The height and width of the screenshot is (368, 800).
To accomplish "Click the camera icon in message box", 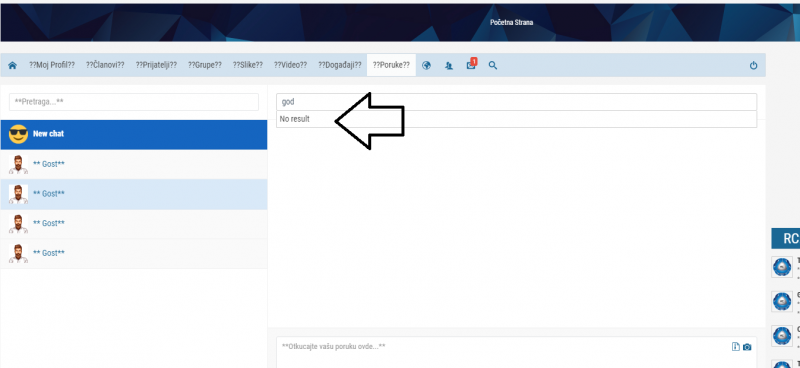I will click(x=747, y=347).
